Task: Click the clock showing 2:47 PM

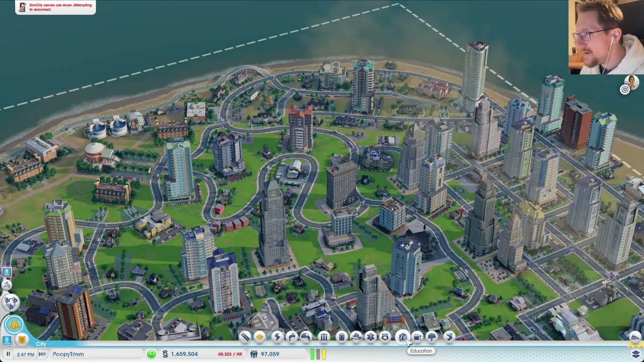Action: pos(25,354)
